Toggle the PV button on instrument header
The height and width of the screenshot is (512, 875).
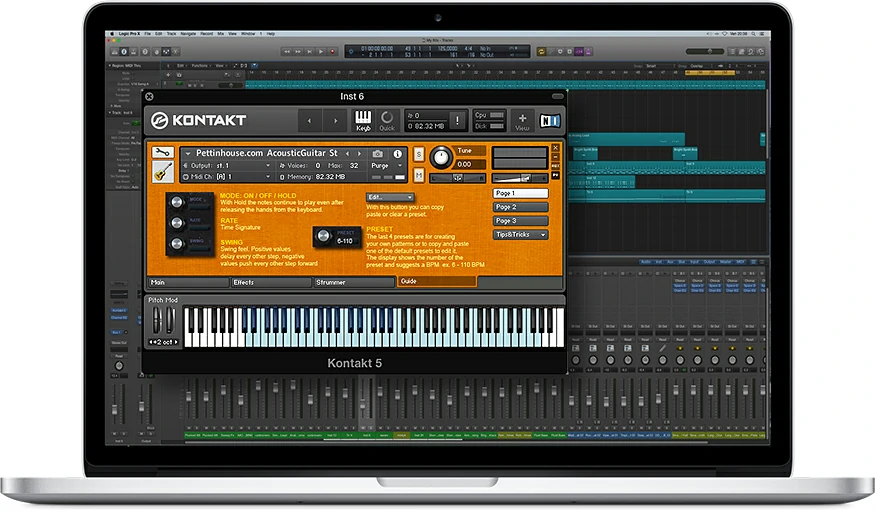coord(555,175)
